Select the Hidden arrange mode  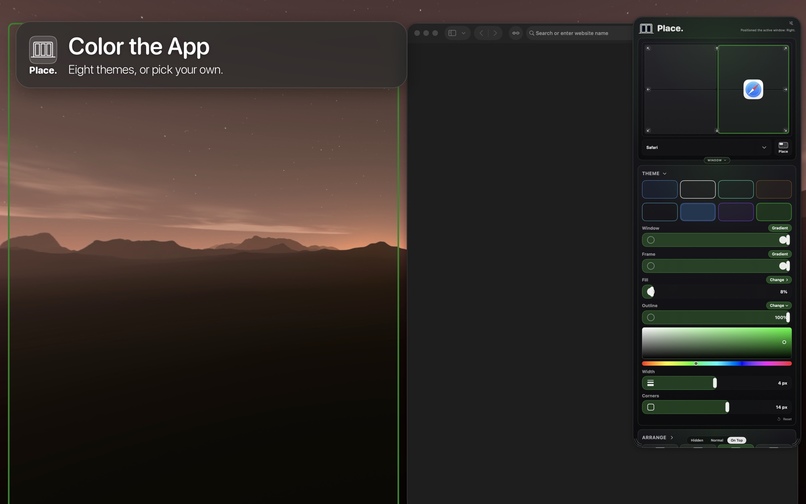(x=697, y=440)
